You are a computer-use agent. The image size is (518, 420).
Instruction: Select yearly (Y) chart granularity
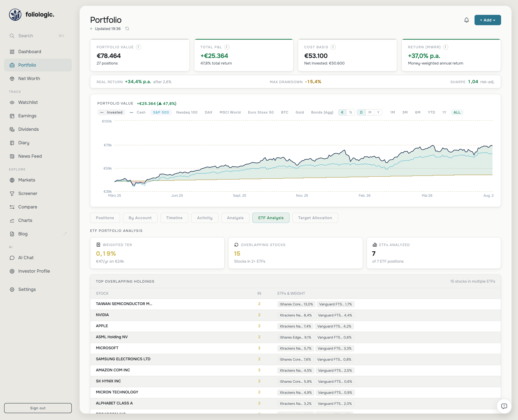click(378, 112)
